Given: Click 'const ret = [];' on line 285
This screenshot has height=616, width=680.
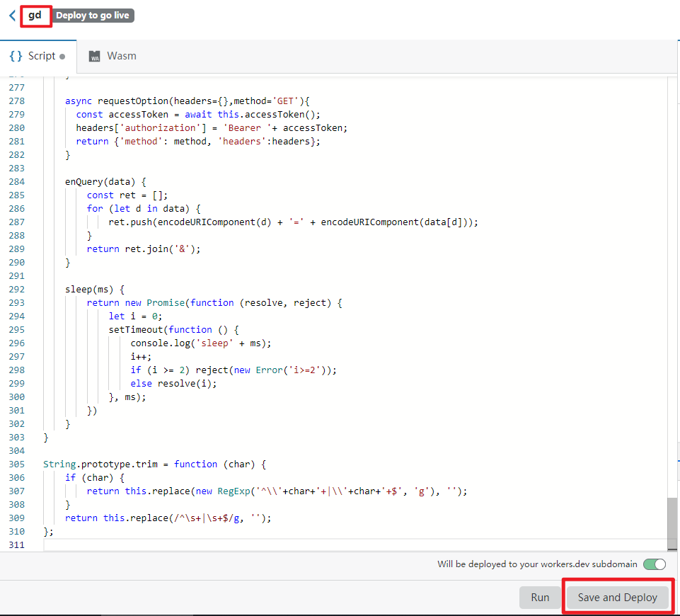Looking at the screenshot, I should point(127,195).
